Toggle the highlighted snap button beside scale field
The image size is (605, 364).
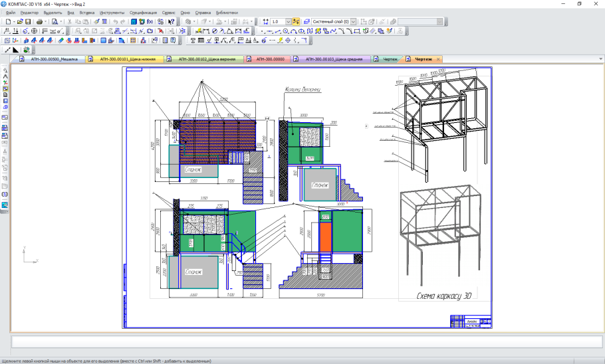[297, 22]
